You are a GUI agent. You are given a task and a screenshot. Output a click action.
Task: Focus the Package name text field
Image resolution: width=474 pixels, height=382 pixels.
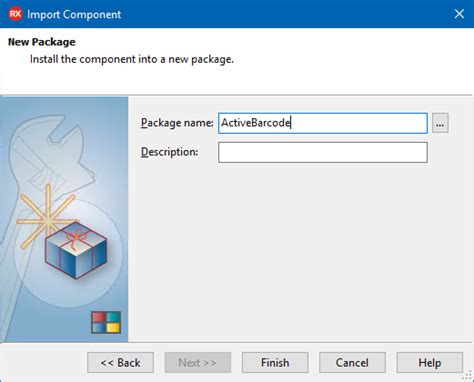323,123
